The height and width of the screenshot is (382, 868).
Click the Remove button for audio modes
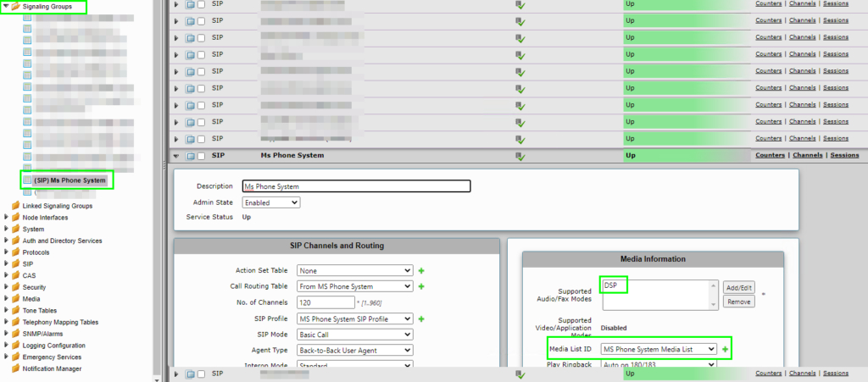pos(738,302)
